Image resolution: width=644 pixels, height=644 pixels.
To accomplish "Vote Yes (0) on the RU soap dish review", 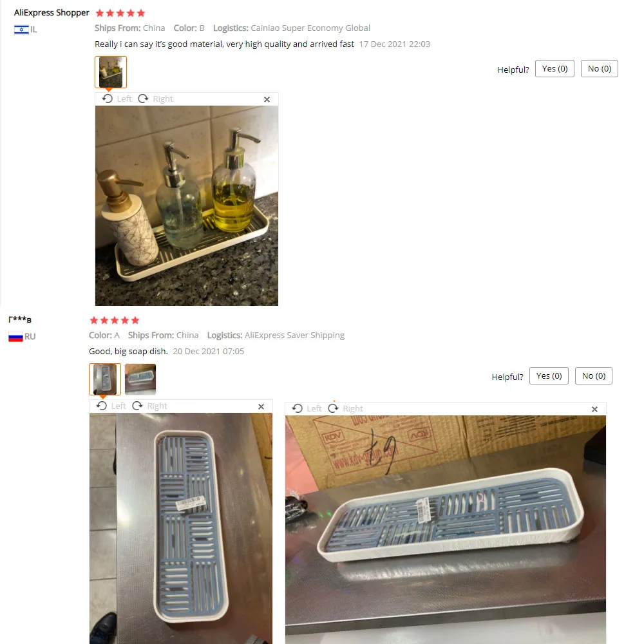I will pos(549,376).
